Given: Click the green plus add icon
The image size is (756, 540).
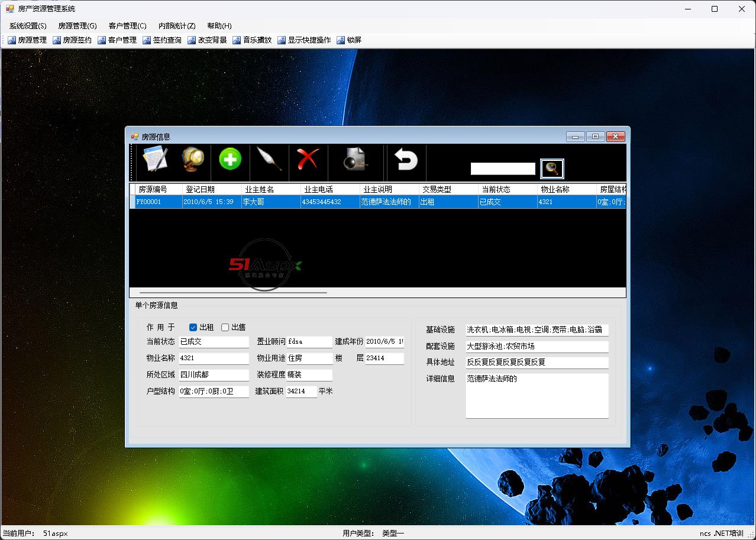Looking at the screenshot, I should (x=230, y=160).
